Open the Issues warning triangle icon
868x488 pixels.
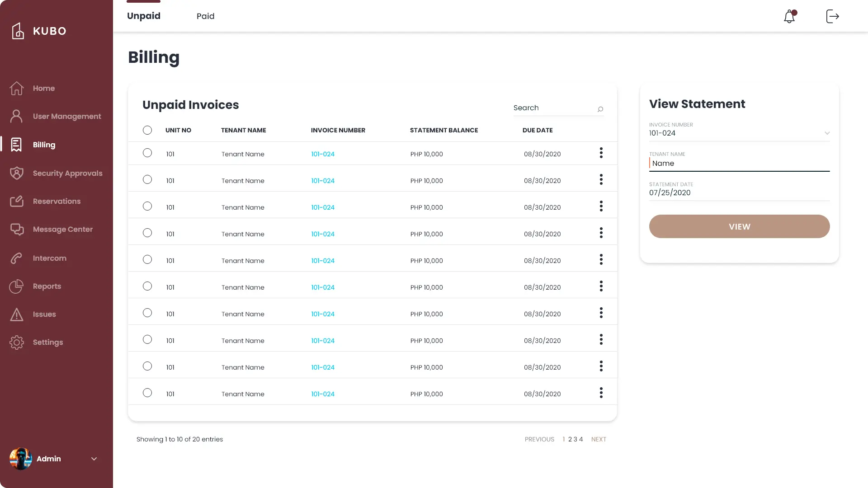(x=17, y=314)
